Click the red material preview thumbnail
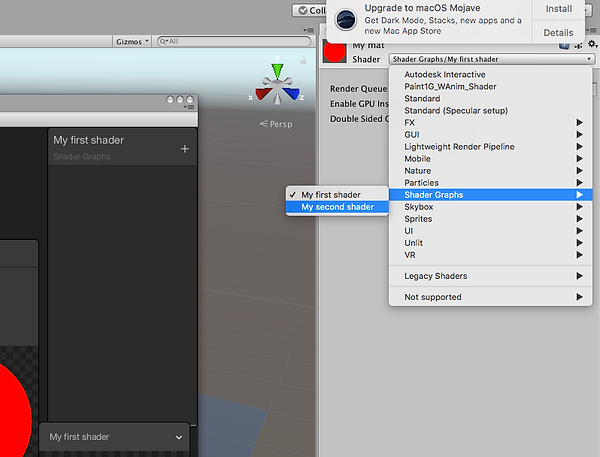 coord(334,52)
